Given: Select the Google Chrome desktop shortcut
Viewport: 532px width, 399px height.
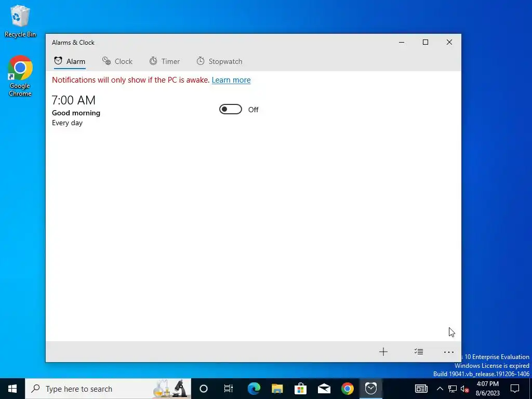Looking at the screenshot, I should [20, 76].
